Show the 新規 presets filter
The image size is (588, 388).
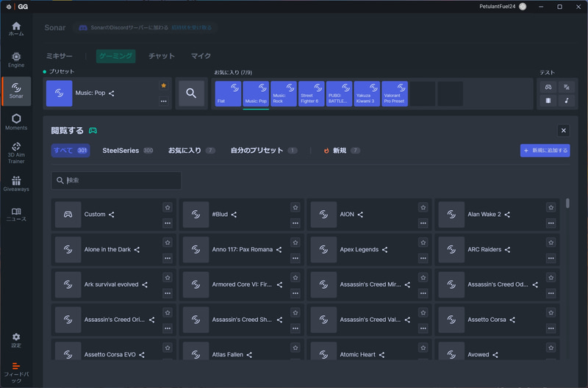pos(342,151)
